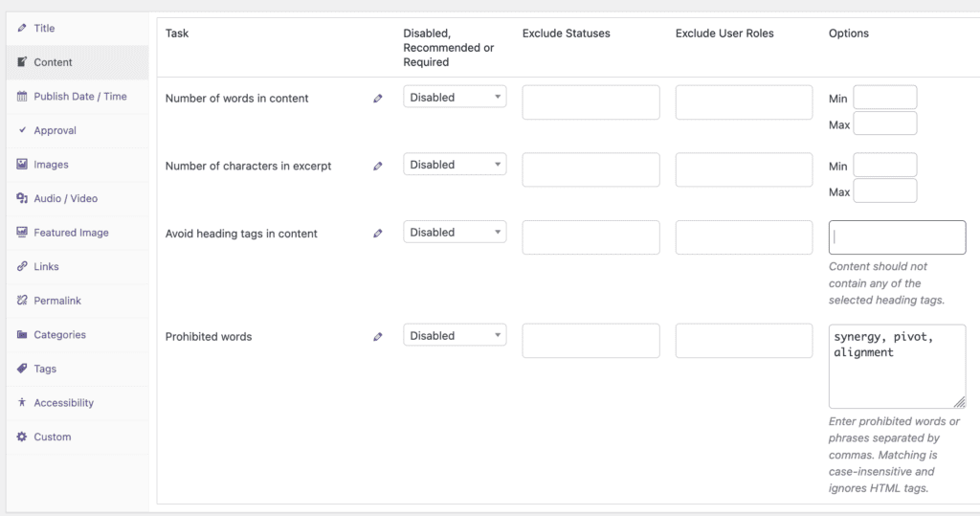Click the Images icon in sidebar
The image size is (980, 516).
coord(22,165)
